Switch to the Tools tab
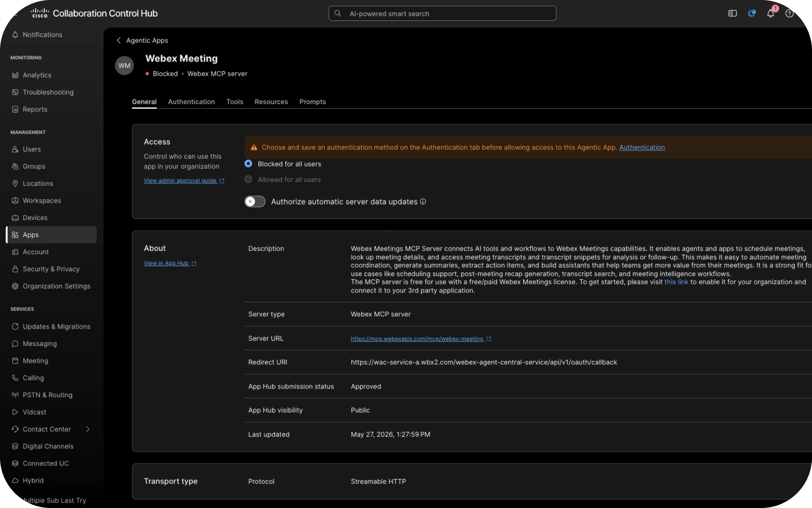This screenshot has height=508, width=812. point(234,102)
